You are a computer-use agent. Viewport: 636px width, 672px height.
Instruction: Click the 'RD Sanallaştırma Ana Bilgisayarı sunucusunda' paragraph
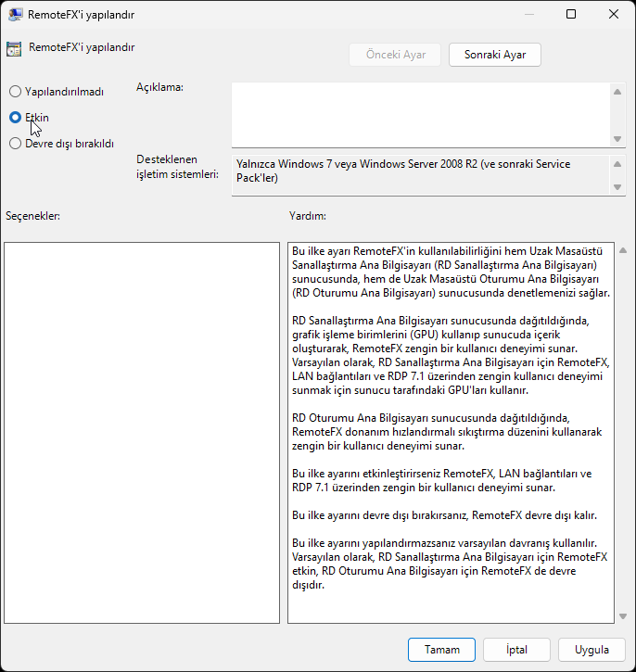451,355
